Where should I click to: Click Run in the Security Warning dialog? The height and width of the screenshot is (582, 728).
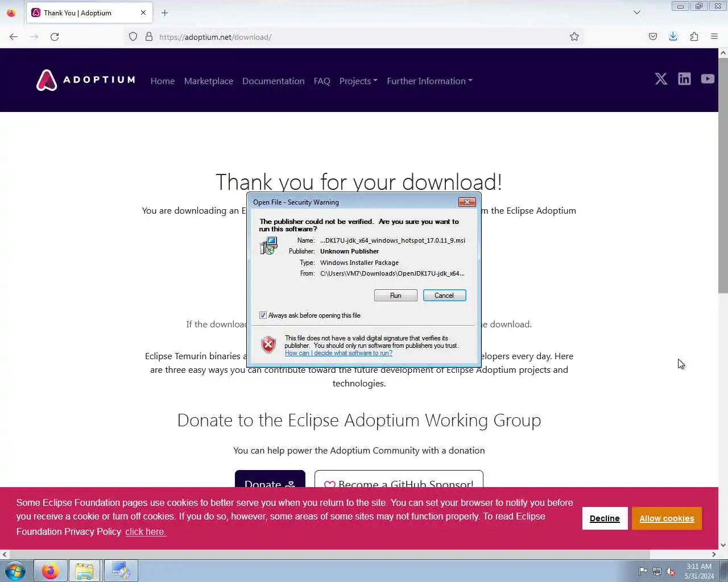(396, 296)
